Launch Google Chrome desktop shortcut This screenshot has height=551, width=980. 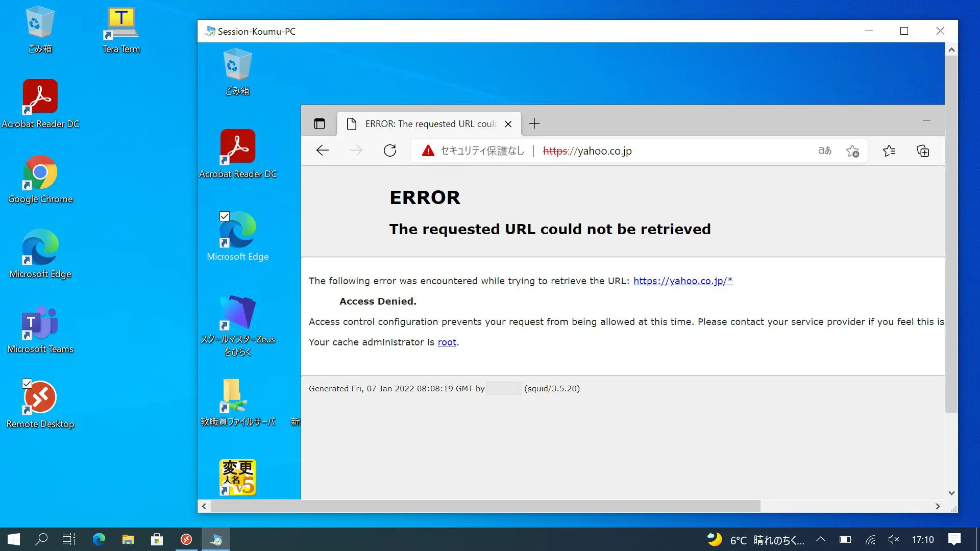click(x=40, y=179)
